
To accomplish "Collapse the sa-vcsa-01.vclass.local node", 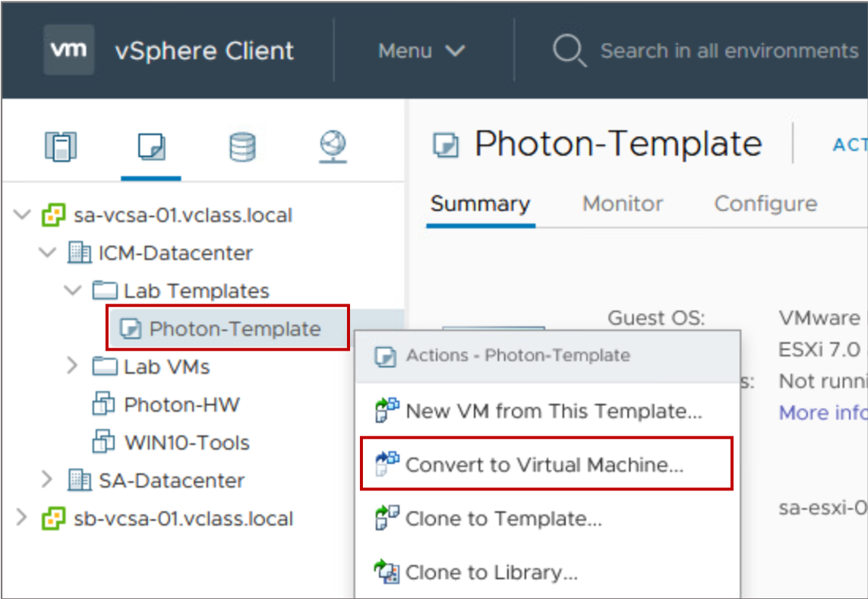I will point(22,215).
